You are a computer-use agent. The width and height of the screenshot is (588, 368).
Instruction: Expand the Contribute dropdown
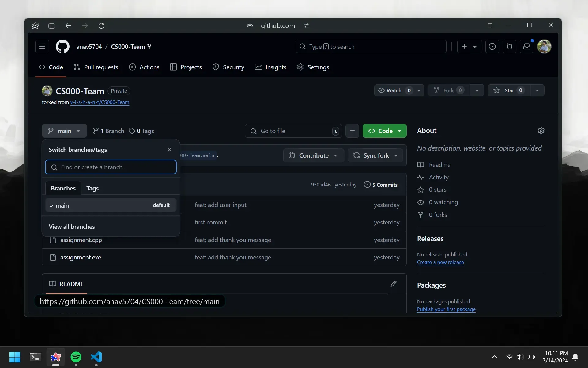click(314, 155)
